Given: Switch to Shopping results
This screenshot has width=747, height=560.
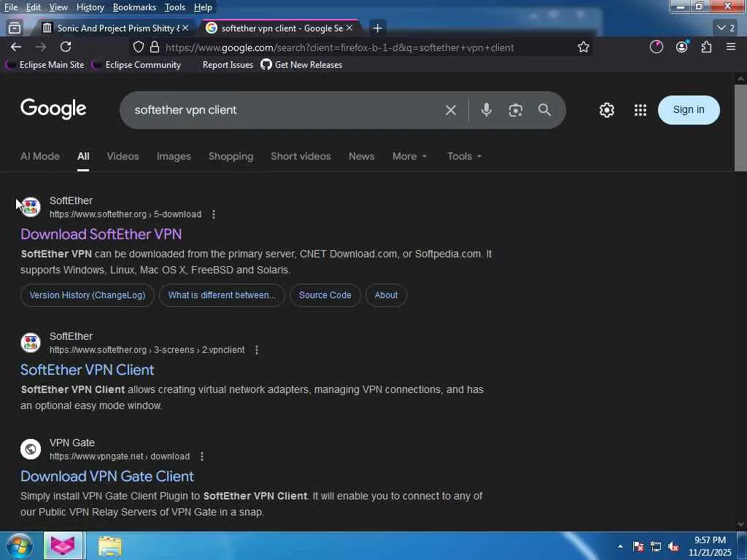Looking at the screenshot, I should coord(231,156).
